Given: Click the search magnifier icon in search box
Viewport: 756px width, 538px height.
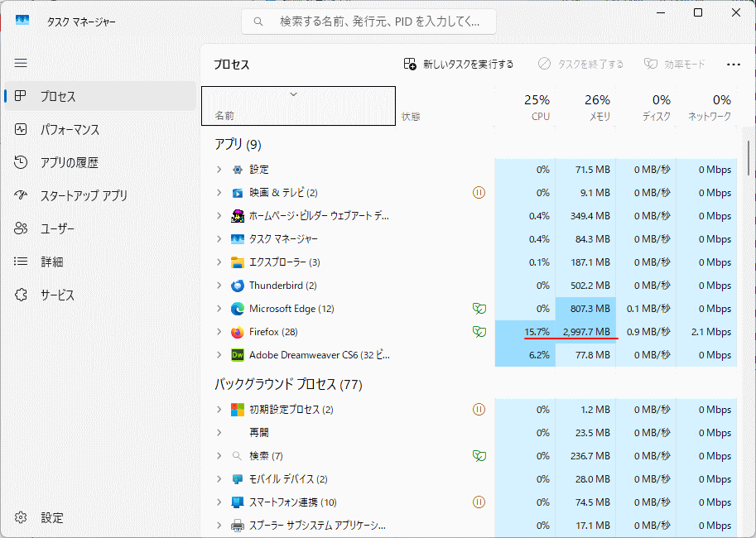Looking at the screenshot, I should [x=258, y=22].
